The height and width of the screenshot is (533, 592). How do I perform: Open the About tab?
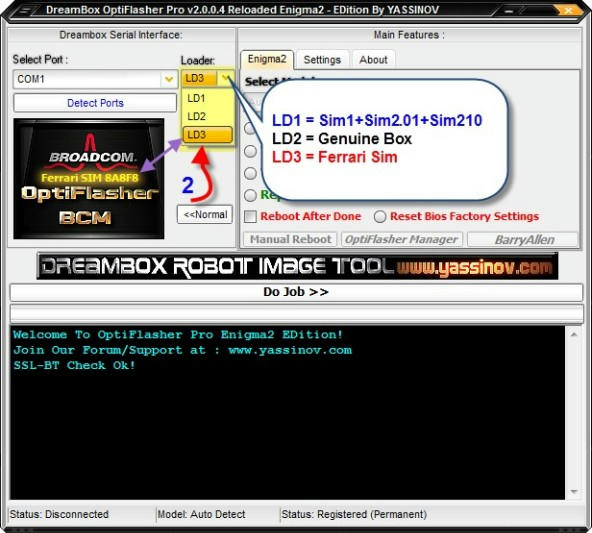tap(373, 60)
